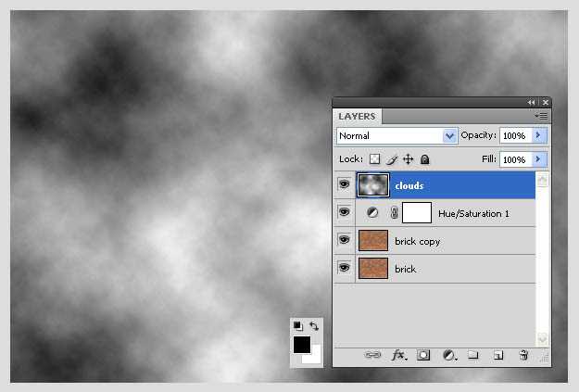This screenshot has height=392, width=579.
Task: Click the link layers icon
Action: (372, 355)
